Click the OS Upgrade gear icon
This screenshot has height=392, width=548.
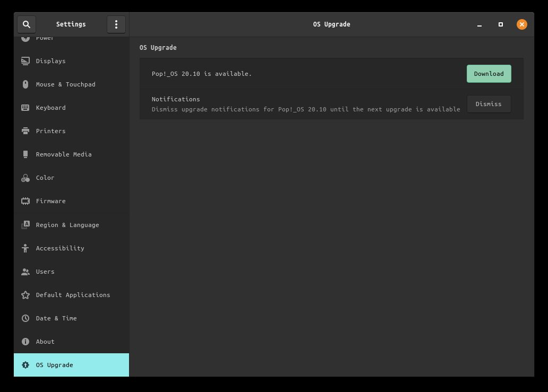25,365
